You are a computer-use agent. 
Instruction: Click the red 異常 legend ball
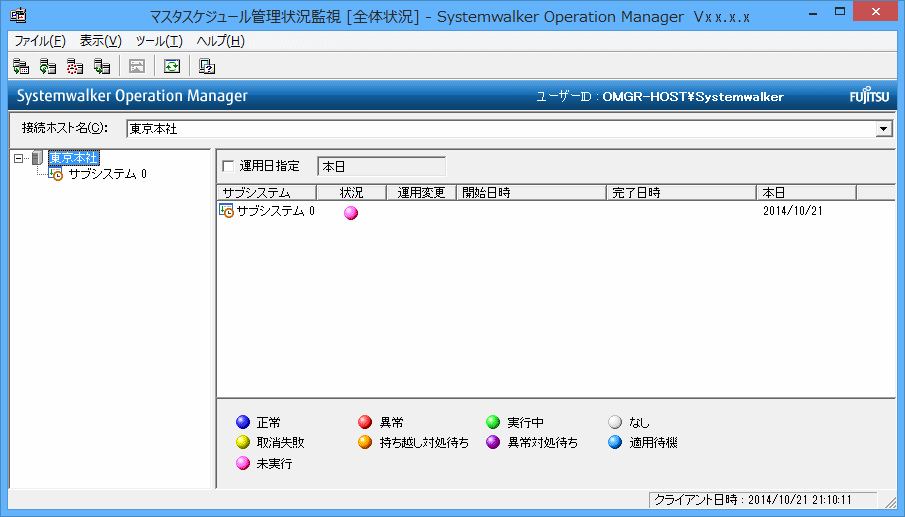[365, 422]
